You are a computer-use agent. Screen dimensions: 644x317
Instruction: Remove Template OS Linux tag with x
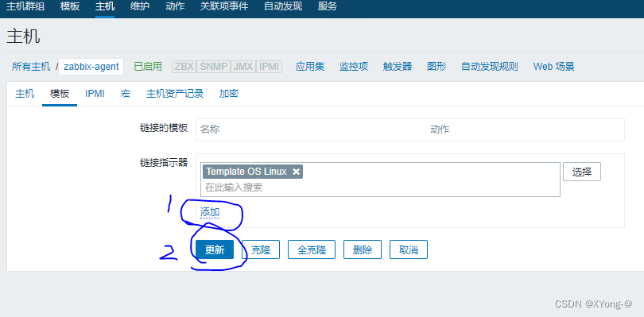[296, 172]
